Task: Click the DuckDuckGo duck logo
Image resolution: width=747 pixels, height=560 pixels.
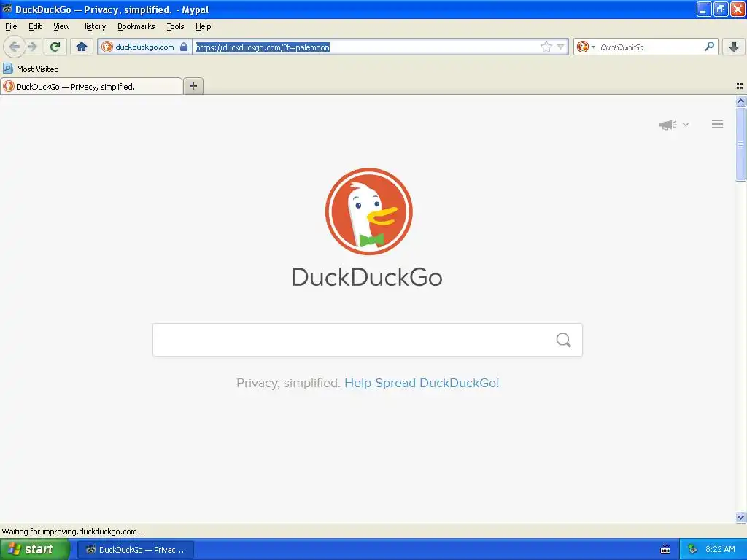Action: coord(368,211)
